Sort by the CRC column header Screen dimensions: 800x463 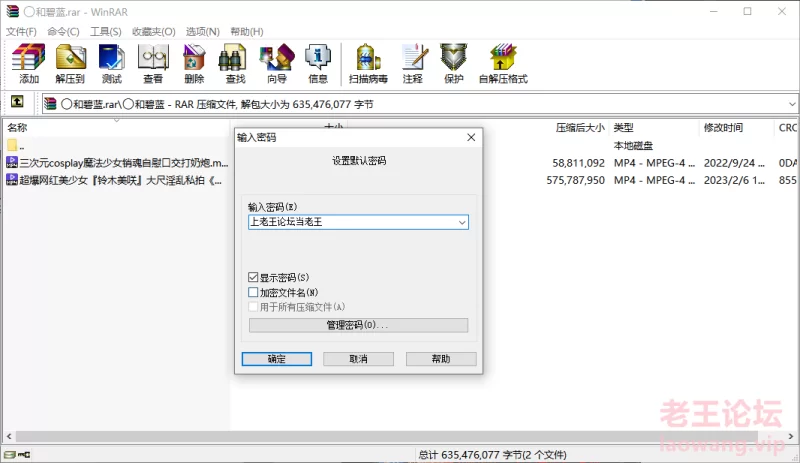(x=787, y=128)
